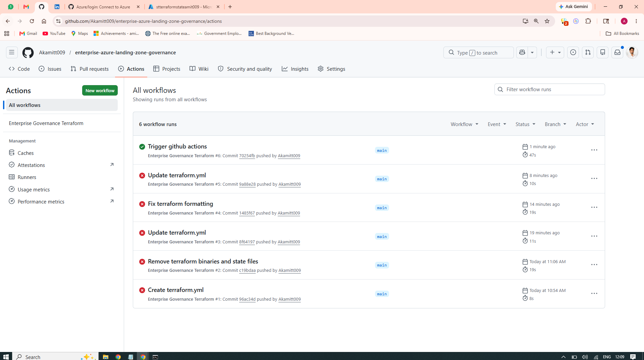Click the Filter workflow runs field
Screen dimensions: 644x360
550,89
